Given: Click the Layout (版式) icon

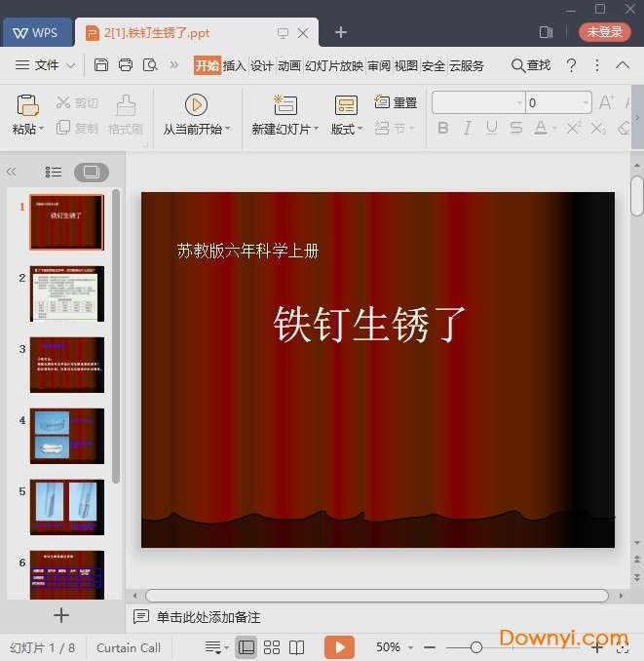Looking at the screenshot, I should [346, 105].
